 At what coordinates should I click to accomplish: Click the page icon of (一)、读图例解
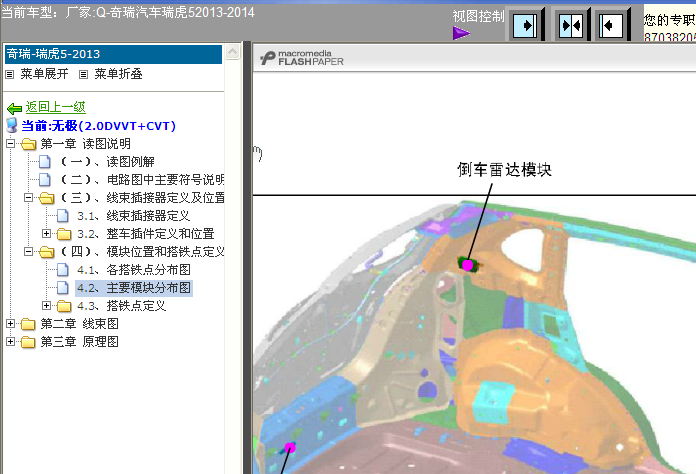pyautogui.click(x=44, y=162)
